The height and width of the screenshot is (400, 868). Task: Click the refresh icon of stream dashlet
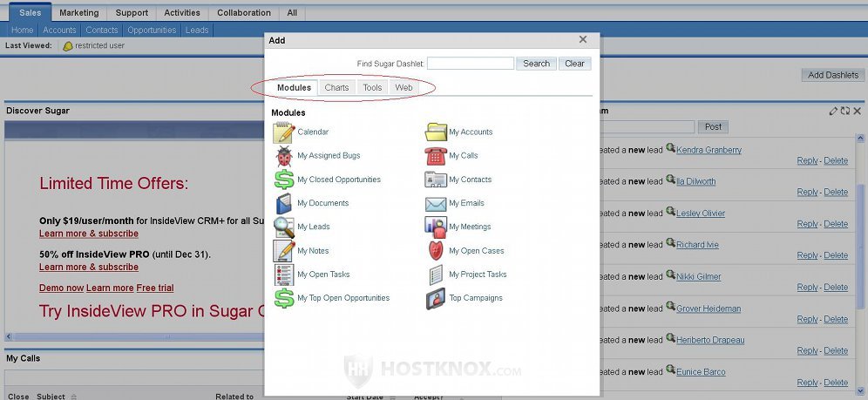tap(844, 112)
